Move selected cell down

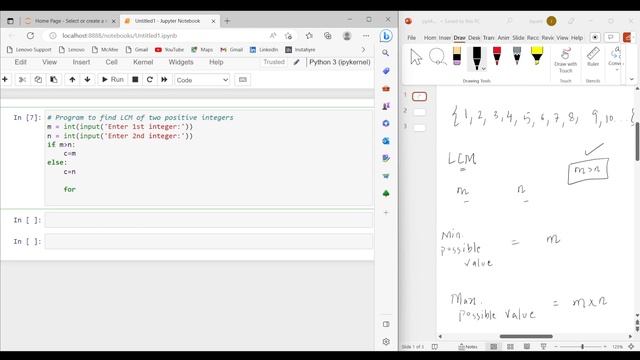87,80
